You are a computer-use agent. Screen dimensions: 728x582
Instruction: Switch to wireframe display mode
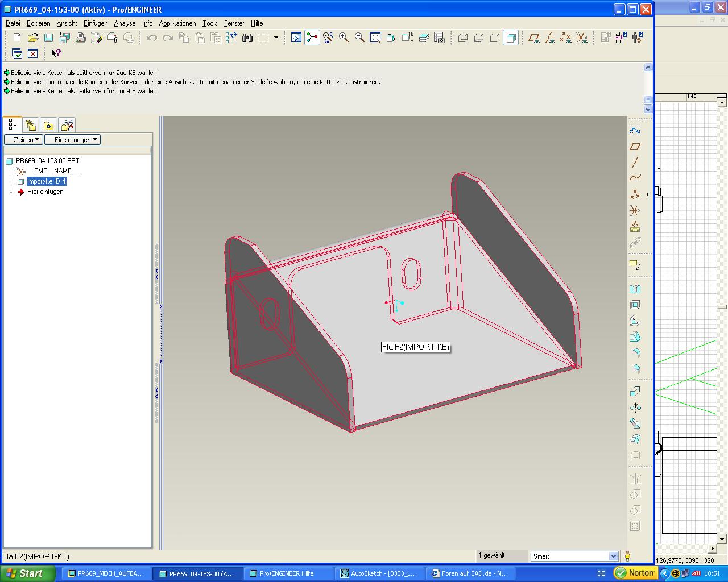pyautogui.click(x=463, y=38)
